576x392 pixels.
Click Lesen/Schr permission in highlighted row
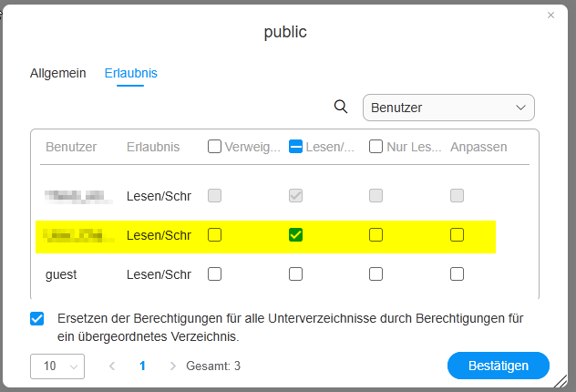click(159, 235)
